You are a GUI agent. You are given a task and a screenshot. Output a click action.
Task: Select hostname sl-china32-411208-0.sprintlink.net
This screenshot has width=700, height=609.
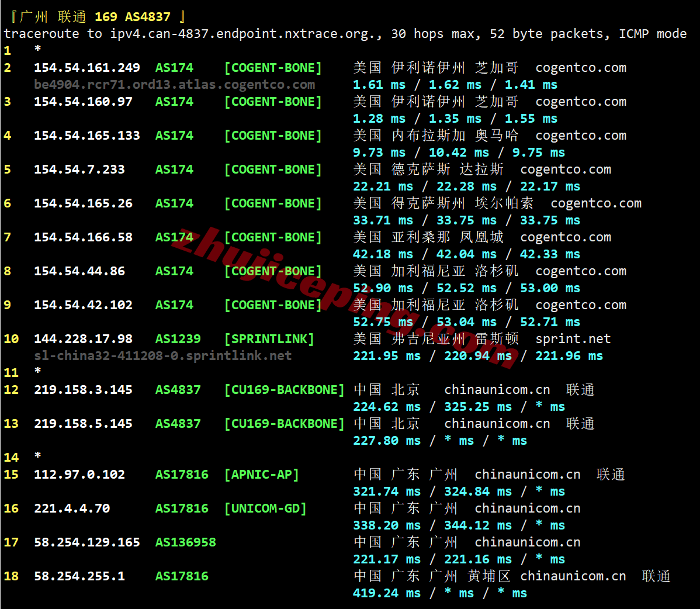[163, 356]
